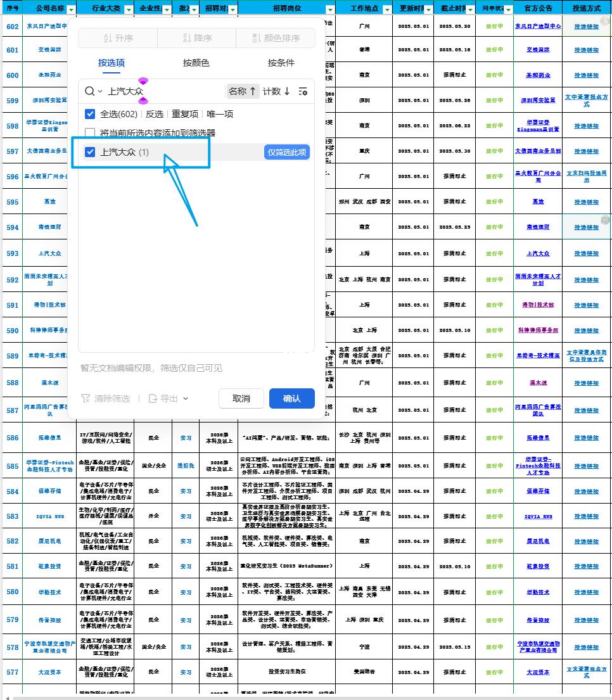Open the 企业性质 column filter dropdown
Image resolution: width=612 pixels, height=700 pixels.
tap(167, 10)
